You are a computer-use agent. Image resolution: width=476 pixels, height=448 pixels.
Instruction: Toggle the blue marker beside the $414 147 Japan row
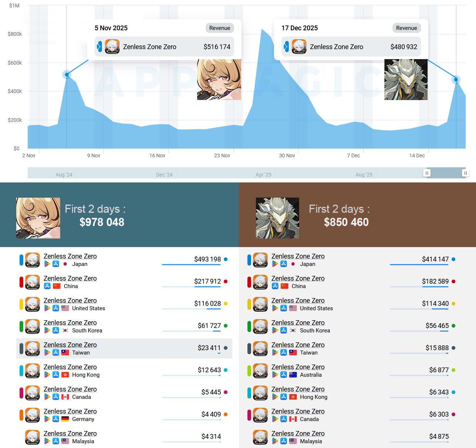249,260
